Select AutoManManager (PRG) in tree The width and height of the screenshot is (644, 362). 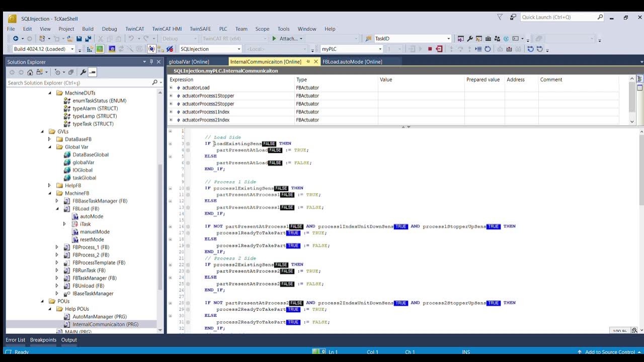click(100, 317)
